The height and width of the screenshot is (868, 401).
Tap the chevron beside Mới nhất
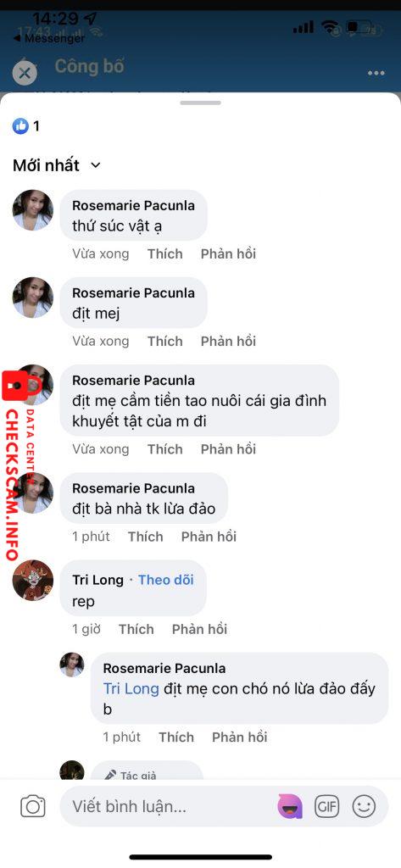point(95,165)
